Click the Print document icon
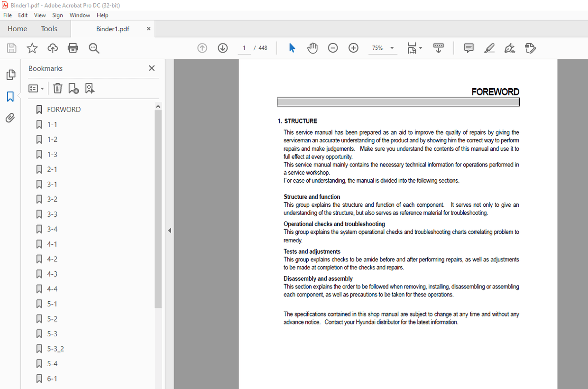Viewport: 588px width, 389px height. (x=73, y=47)
